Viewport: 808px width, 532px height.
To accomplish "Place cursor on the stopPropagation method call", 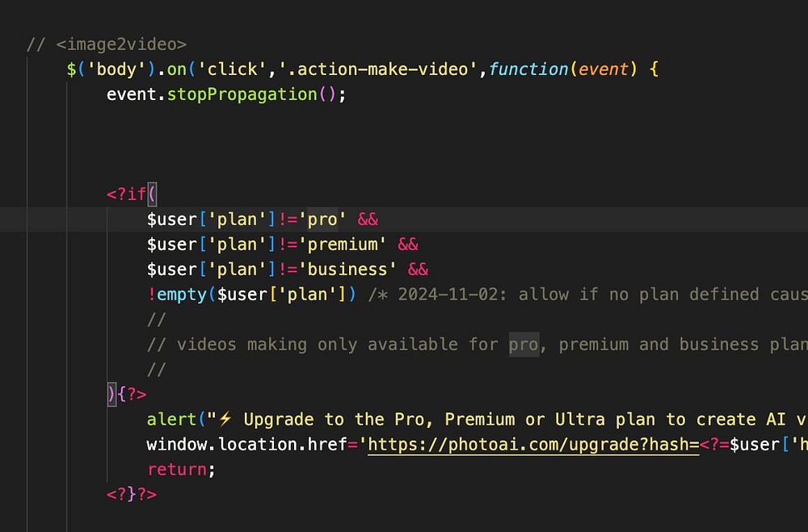I will click(242, 94).
